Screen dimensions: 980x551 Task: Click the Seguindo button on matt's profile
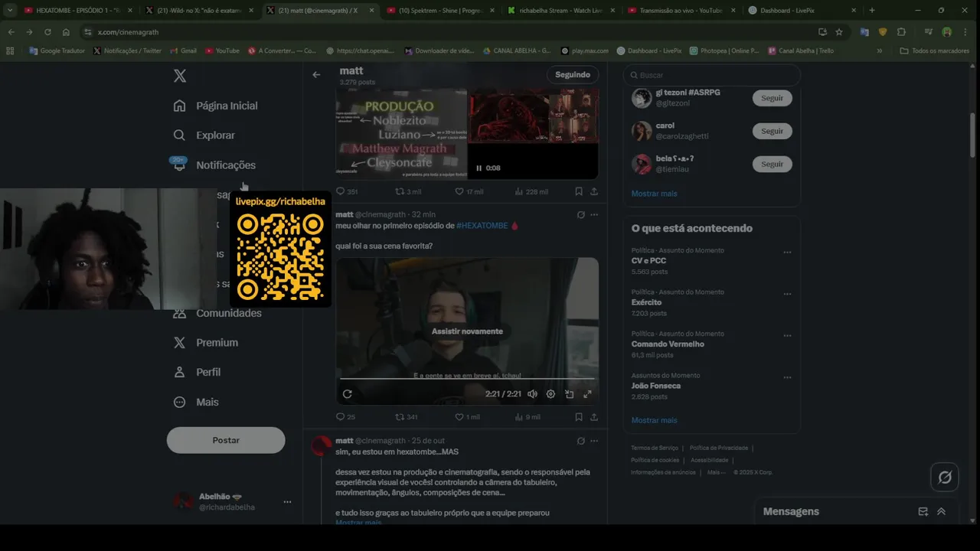(573, 74)
